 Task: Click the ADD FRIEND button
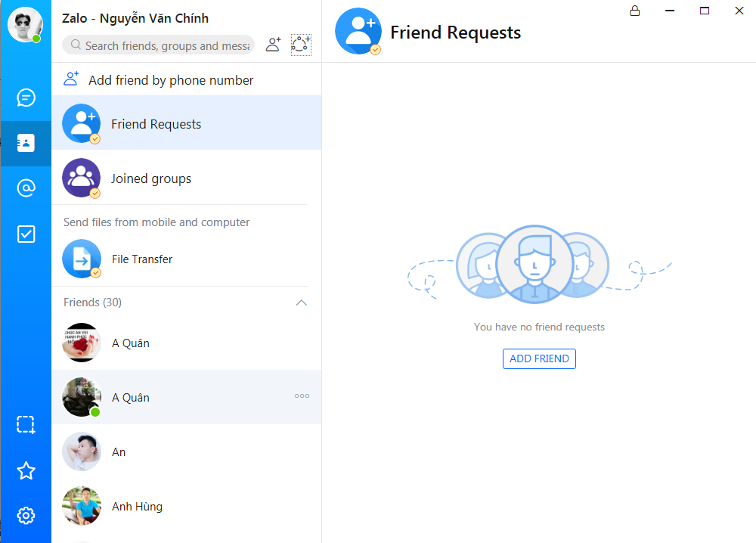(x=539, y=358)
